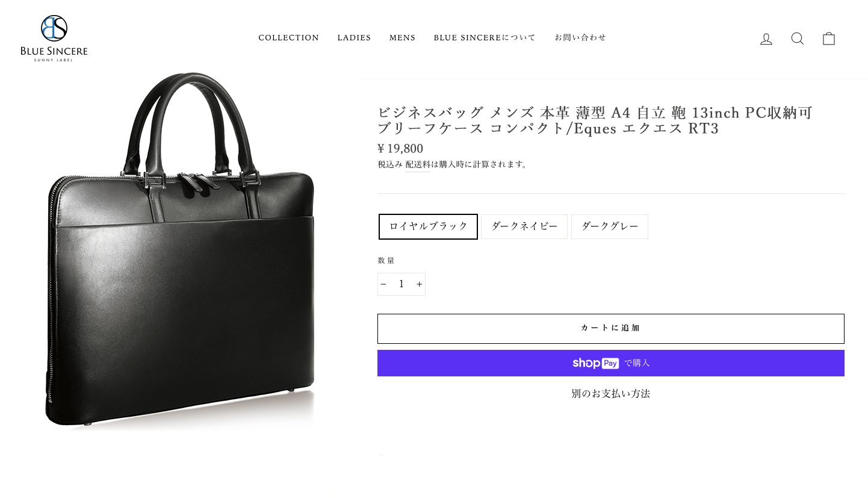
Task: Open the search magnifier icon
Action: coord(798,39)
